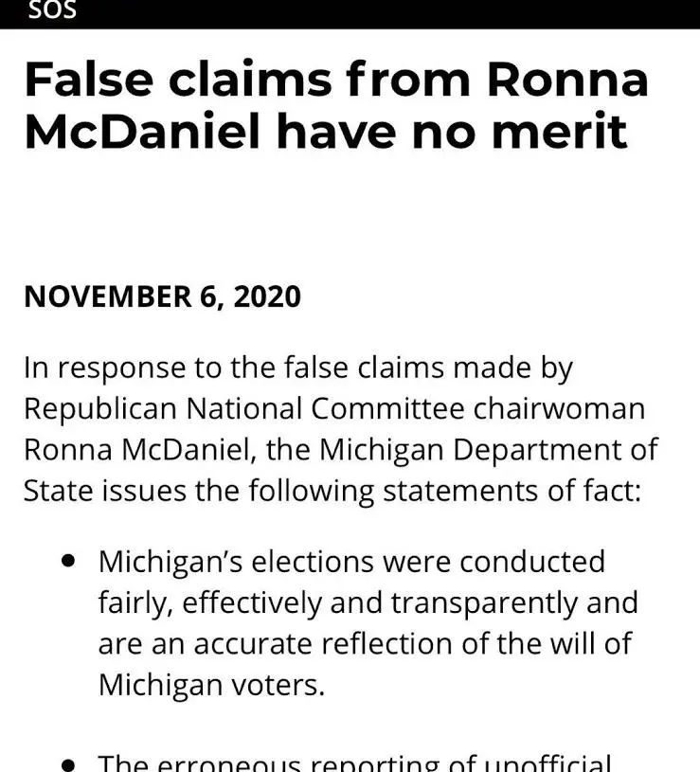Select the line 'The erroneous reporting of unofficial'

(354, 763)
